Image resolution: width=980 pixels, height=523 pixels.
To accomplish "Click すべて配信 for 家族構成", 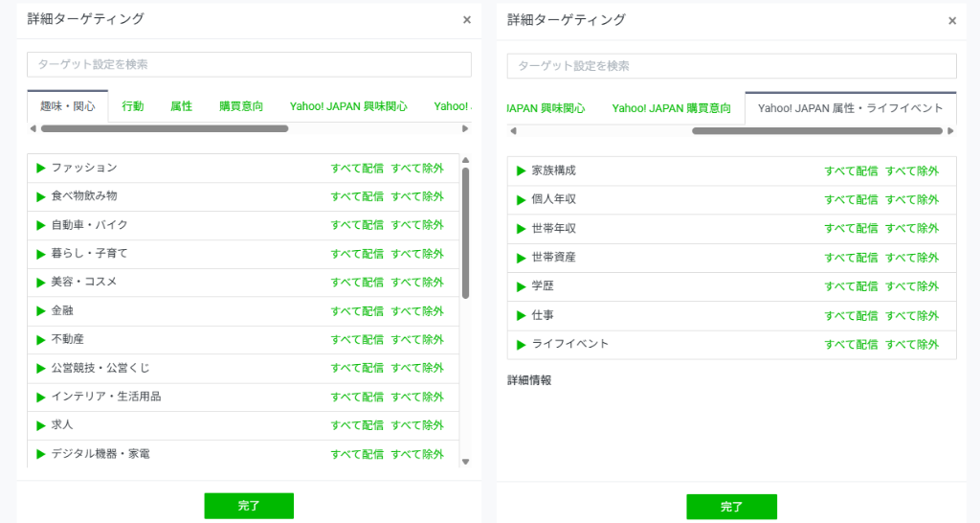I will [851, 171].
